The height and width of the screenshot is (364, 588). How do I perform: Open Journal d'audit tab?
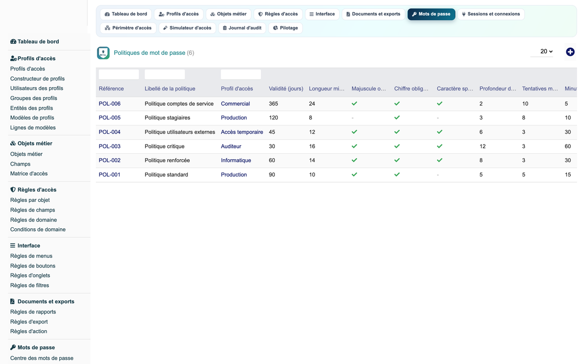(x=242, y=28)
